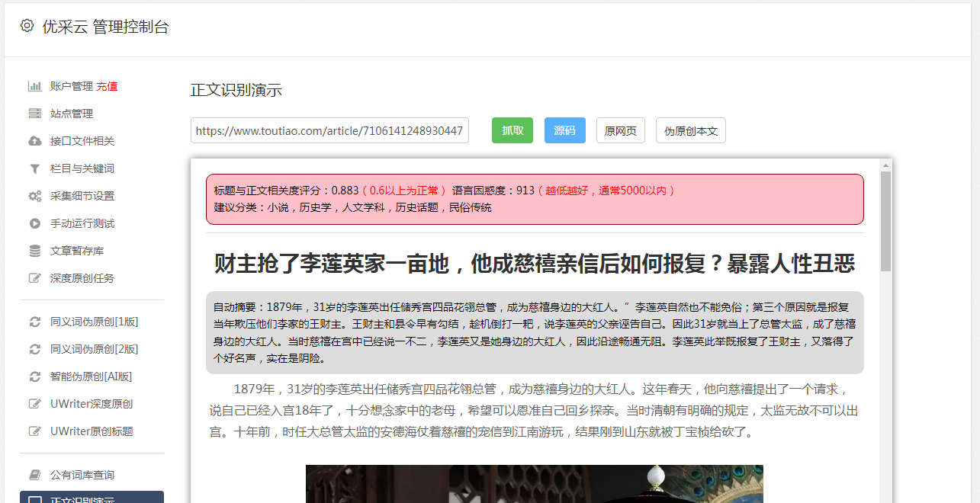Click the cloud upload icon for 接口文件相关
980x503 pixels.
coord(34,141)
